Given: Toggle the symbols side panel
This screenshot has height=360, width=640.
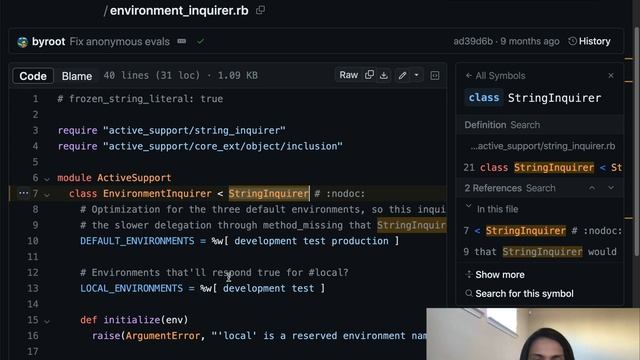Looking at the screenshot, I should 435,76.
